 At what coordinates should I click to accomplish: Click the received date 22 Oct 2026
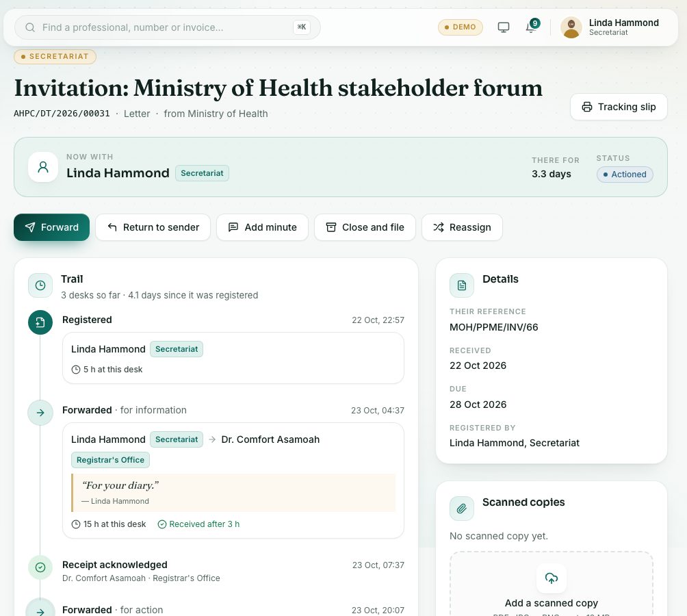coord(478,365)
